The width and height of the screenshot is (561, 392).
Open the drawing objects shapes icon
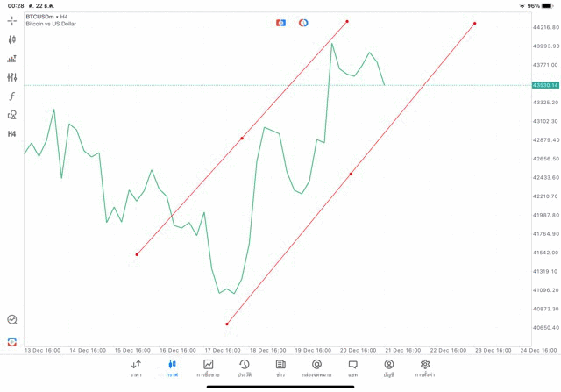point(12,115)
